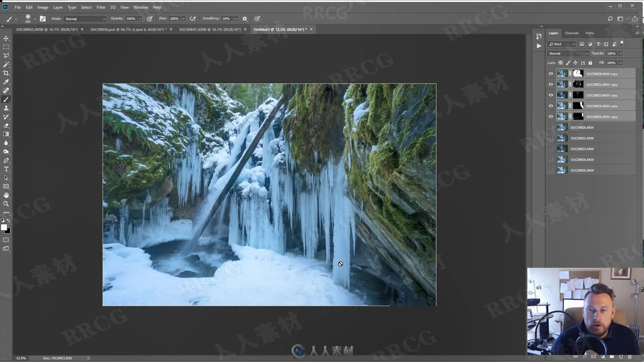The width and height of the screenshot is (644, 362).
Task: Select the Eraser tool
Action: (6, 126)
